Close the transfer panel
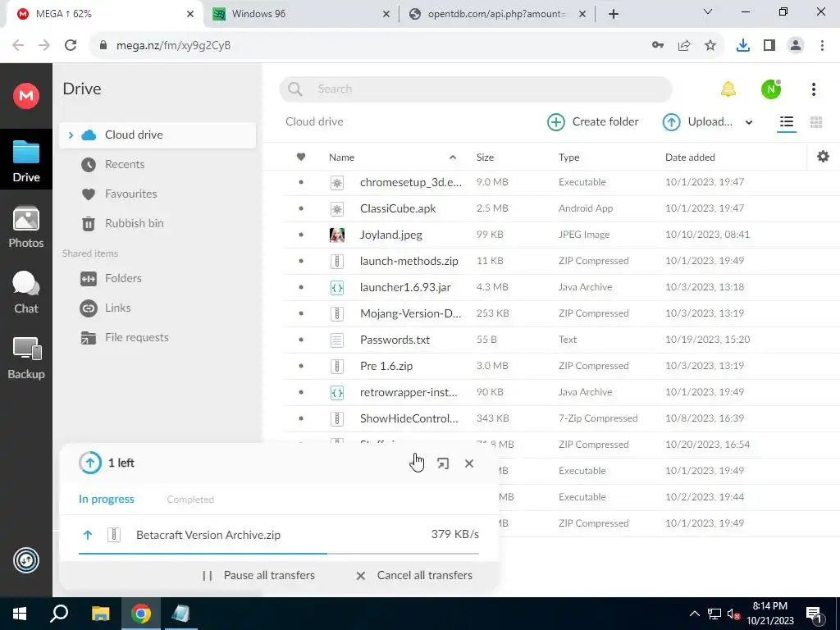Image resolution: width=840 pixels, height=630 pixels. [469, 463]
